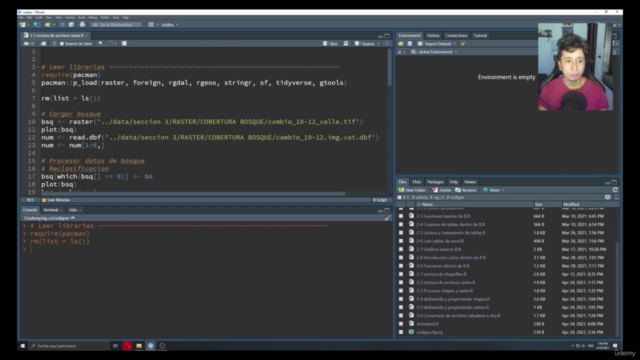
Task: Click the Task View icon in taskbar
Action: tap(116, 346)
